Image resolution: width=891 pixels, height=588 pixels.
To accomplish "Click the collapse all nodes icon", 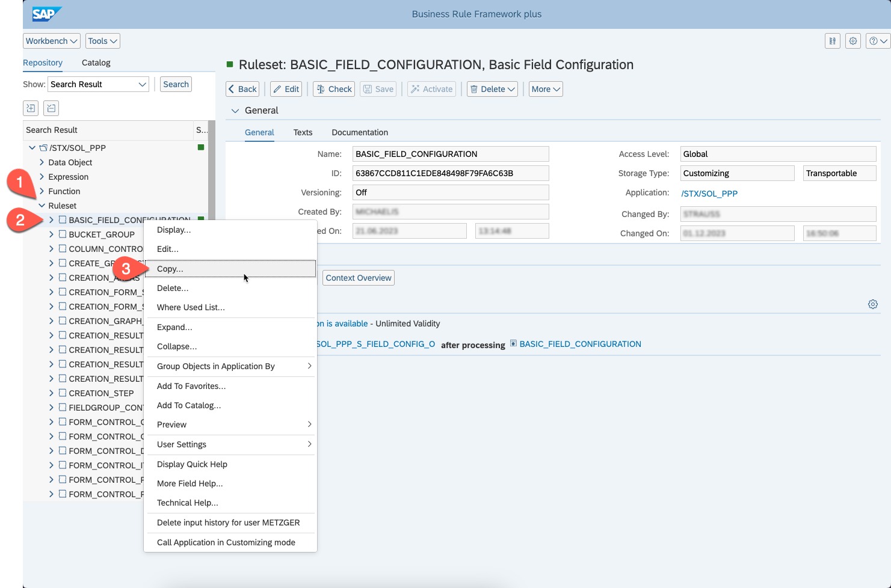I will [x=51, y=108].
